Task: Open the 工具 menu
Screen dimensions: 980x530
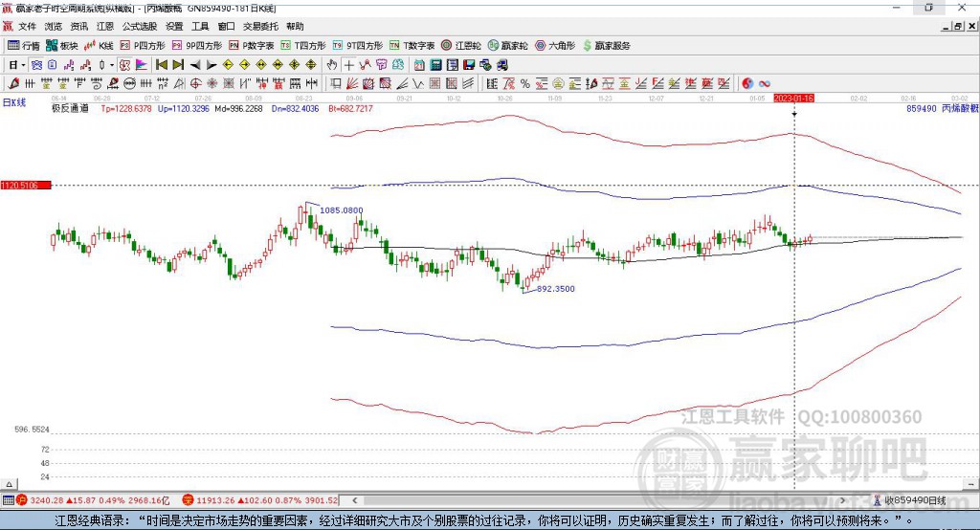Action: pyautogui.click(x=200, y=26)
